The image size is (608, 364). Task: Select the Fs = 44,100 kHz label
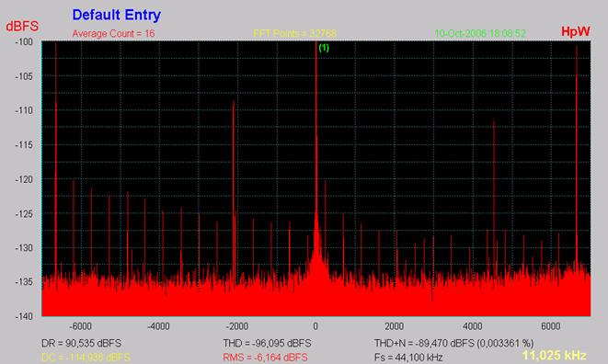[x=408, y=358]
